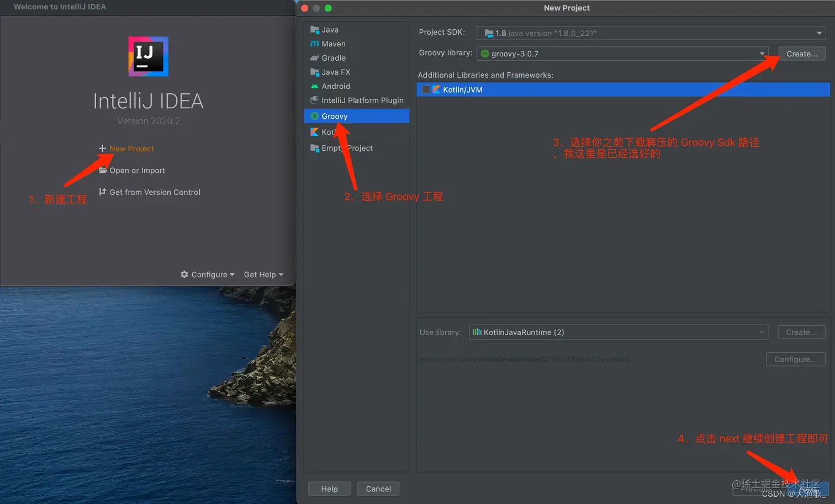
Task: Click the gear icon beside Configure
Action: click(184, 274)
